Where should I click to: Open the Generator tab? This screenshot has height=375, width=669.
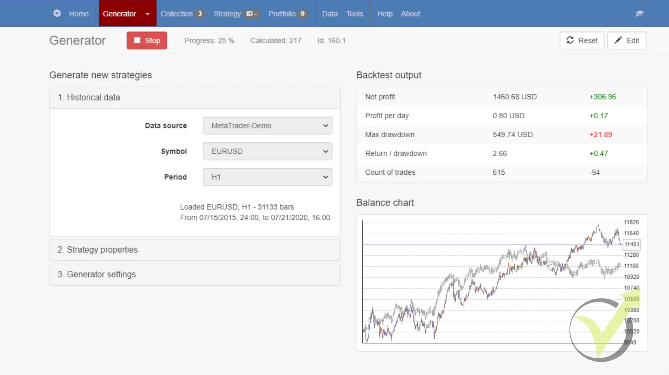click(x=119, y=14)
